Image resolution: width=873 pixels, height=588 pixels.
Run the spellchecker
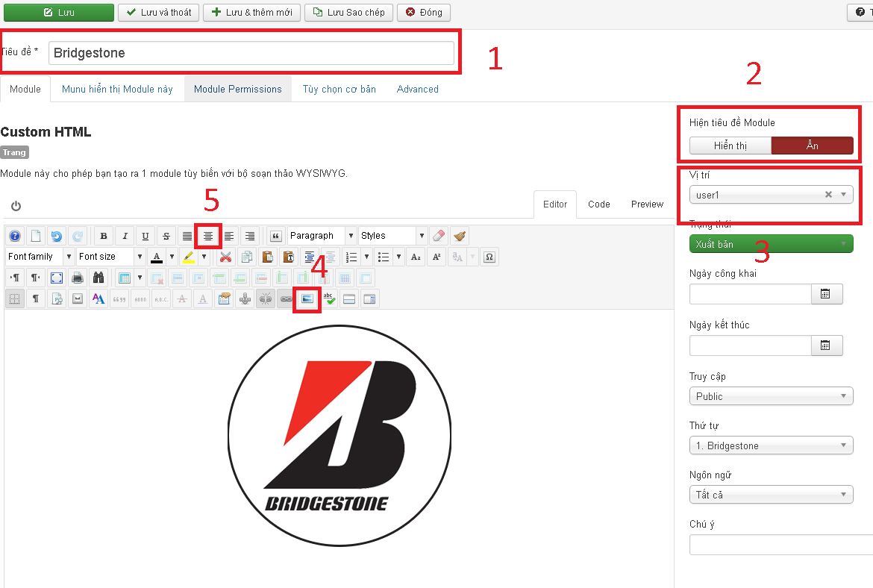pos(328,299)
